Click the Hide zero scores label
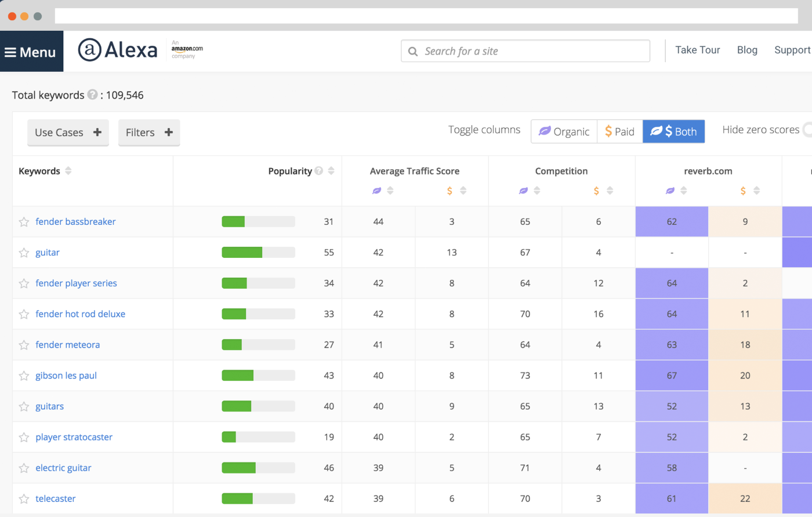 pyautogui.click(x=761, y=130)
